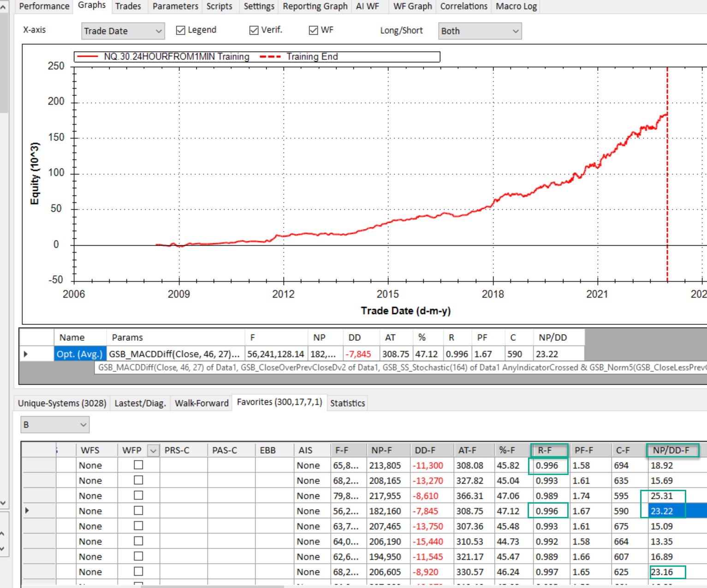Click the current-row arrow in favorites grid
Viewport: 707px width, 588px height.
coord(27,511)
